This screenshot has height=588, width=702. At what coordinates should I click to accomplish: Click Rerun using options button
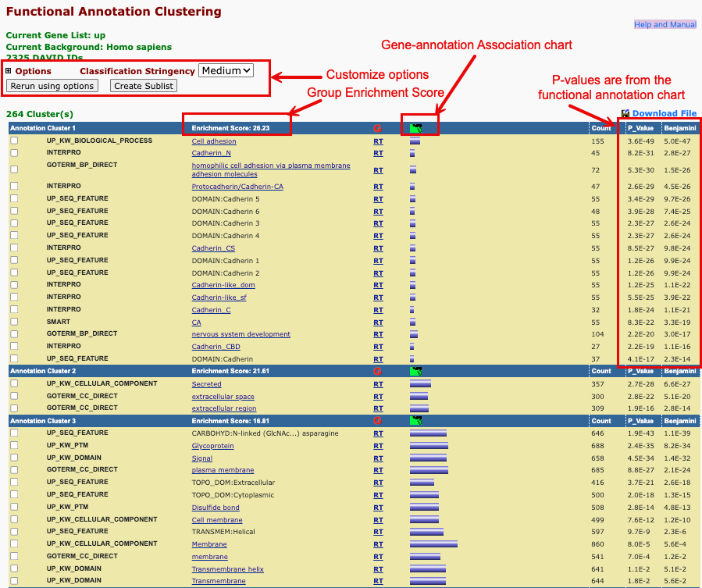point(52,86)
